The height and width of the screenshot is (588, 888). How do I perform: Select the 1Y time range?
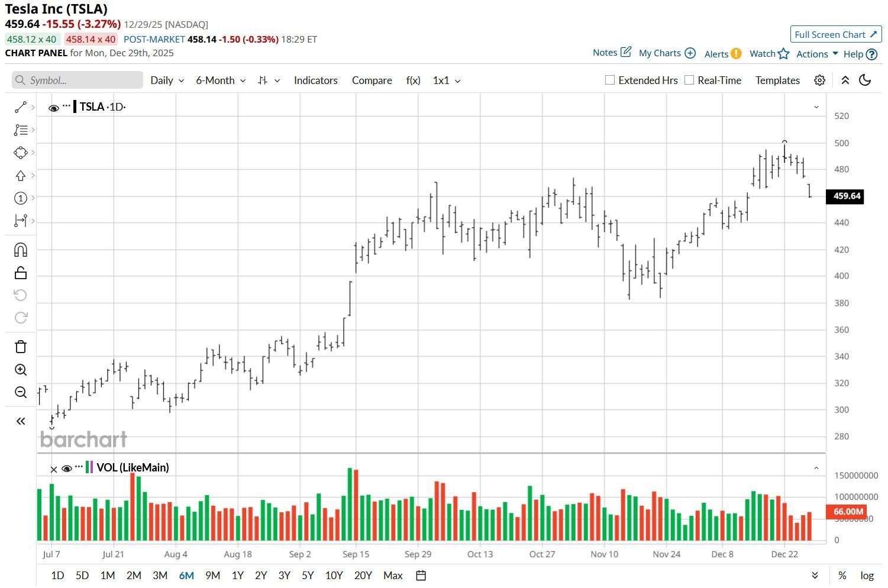pyautogui.click(x=238, y=576)
